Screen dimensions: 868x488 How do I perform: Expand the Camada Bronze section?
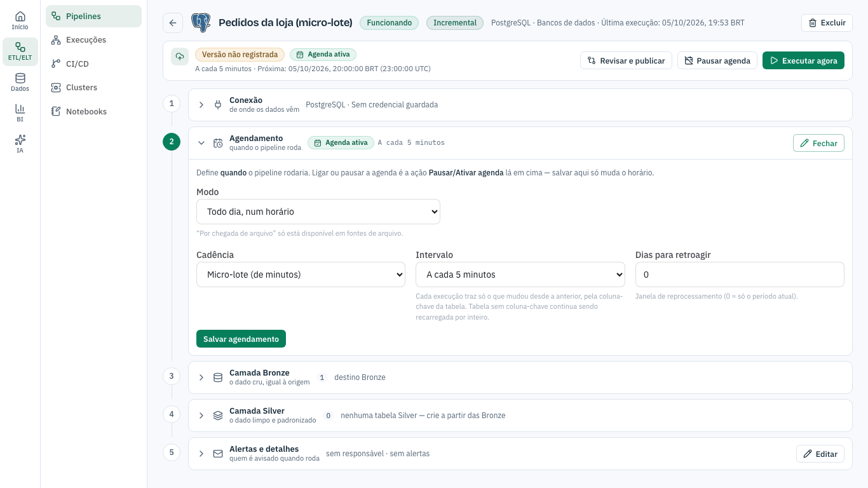pos(201,377)
